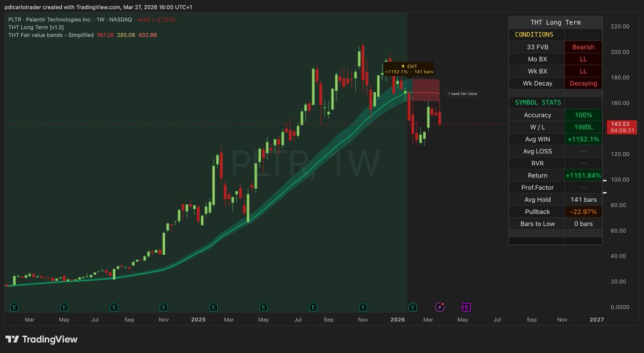Click the 40.00 price axis label
This screenshot has width=644, height=353.
point(618,256)
